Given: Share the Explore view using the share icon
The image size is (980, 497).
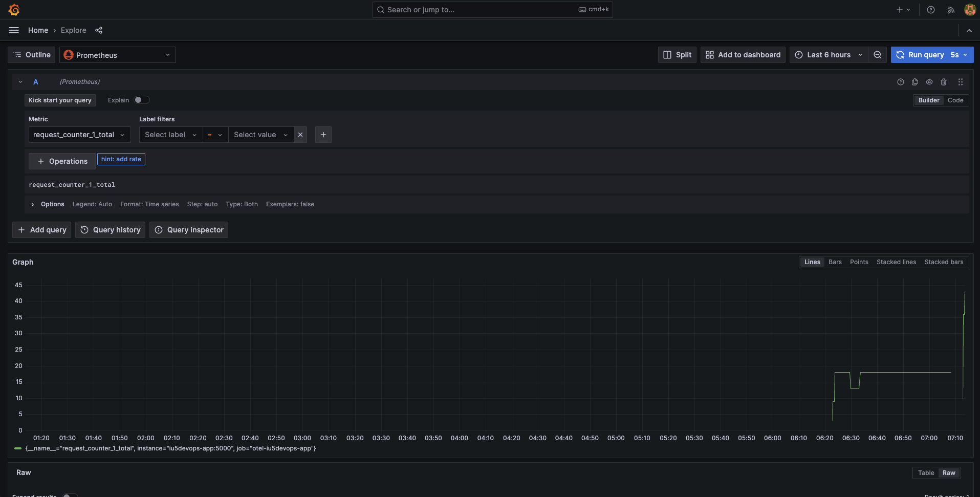Looking at the screenshot, I should click(x=99, y=30).
